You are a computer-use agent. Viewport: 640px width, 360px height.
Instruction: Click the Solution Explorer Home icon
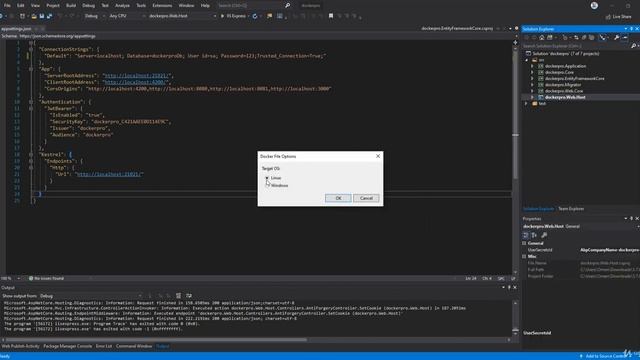[x=541, y=38]
